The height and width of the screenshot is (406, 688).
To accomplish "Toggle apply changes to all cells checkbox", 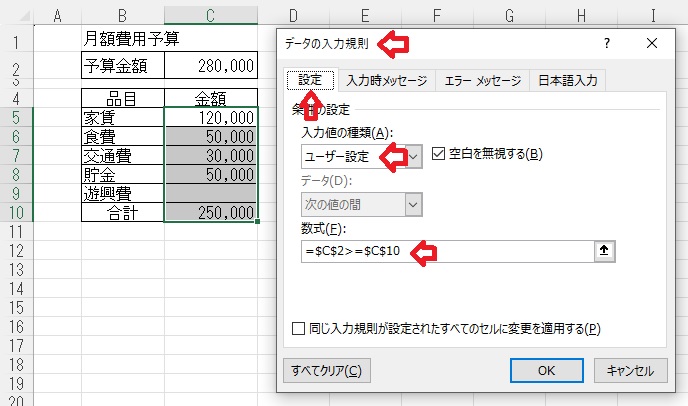I will tap(298, 328).
